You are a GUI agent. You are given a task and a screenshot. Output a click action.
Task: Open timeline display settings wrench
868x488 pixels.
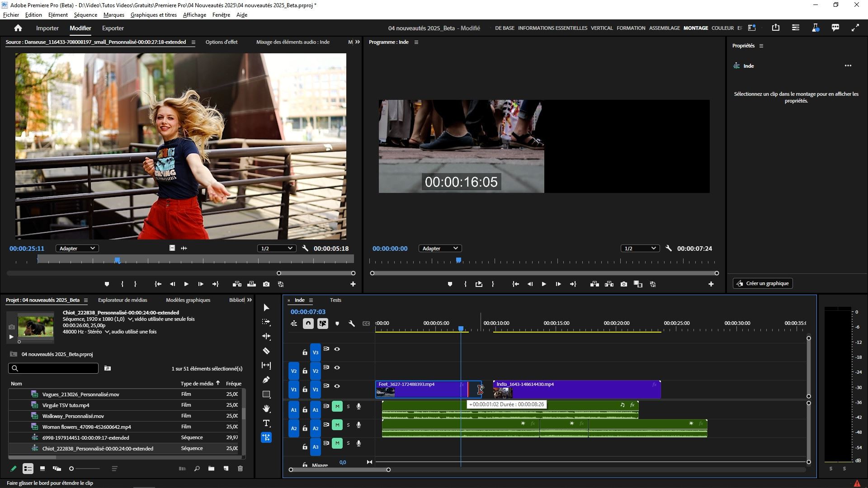point(352,324)
